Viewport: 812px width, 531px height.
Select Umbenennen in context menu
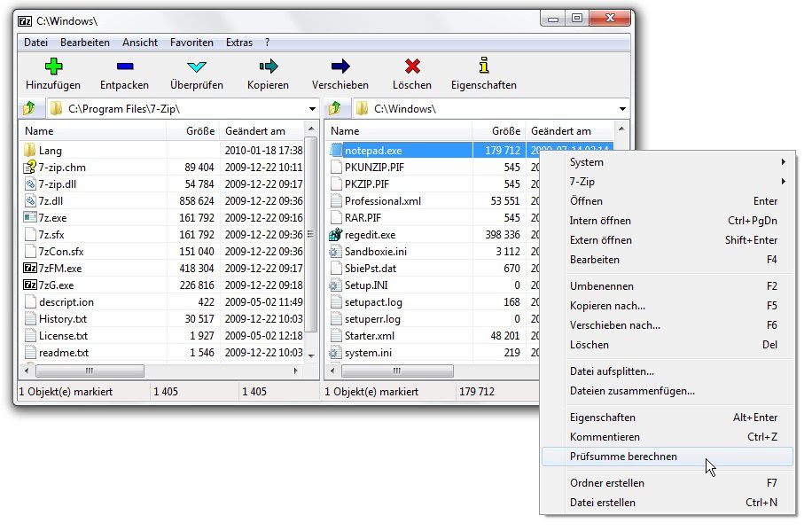point(668,286)
